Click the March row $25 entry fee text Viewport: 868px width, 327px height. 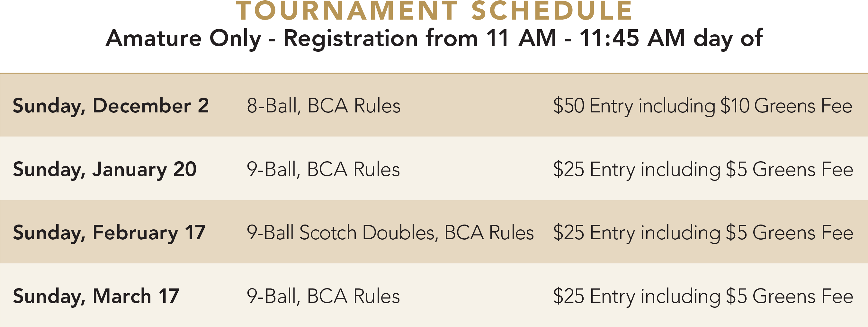click(703, 296)
